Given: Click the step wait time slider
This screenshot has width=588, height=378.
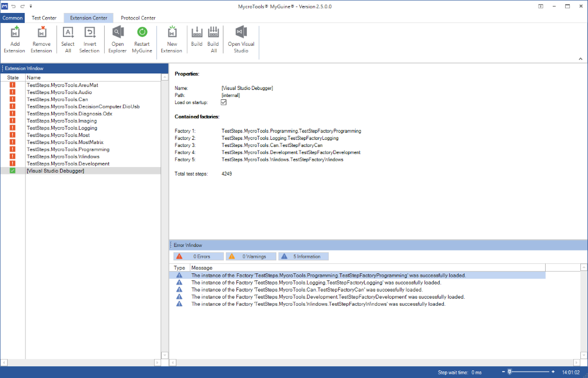Looking at the screenshot, I should tap(529, 372).
